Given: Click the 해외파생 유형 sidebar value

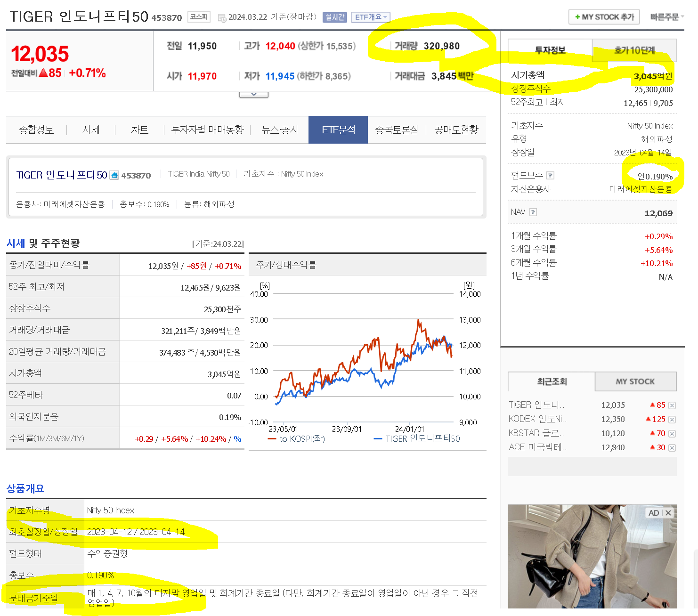Looking at the screenshot, I should click(657, 139).
